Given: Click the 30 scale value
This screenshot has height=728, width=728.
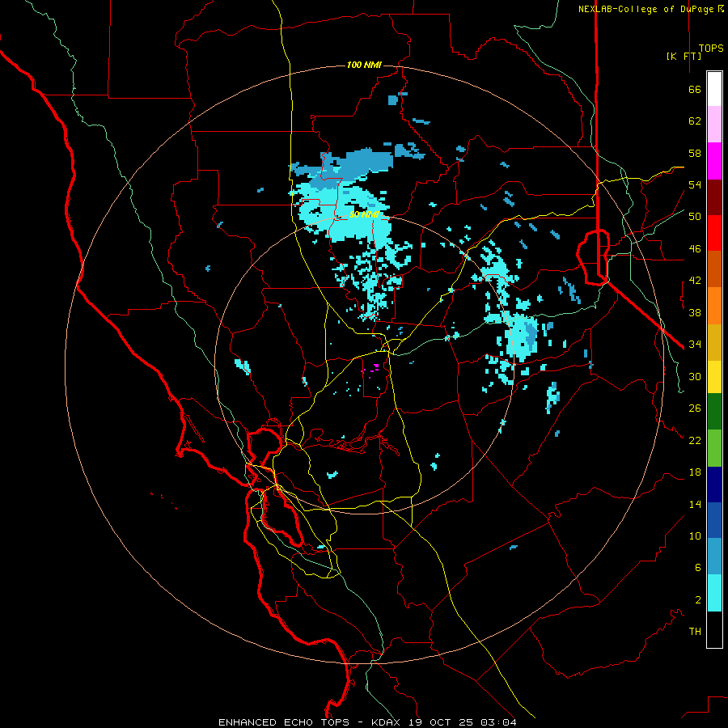Looking at the screenshot, I should [695, 376].
